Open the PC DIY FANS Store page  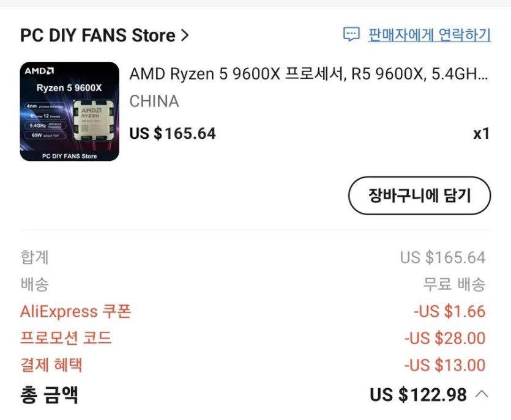98,35
